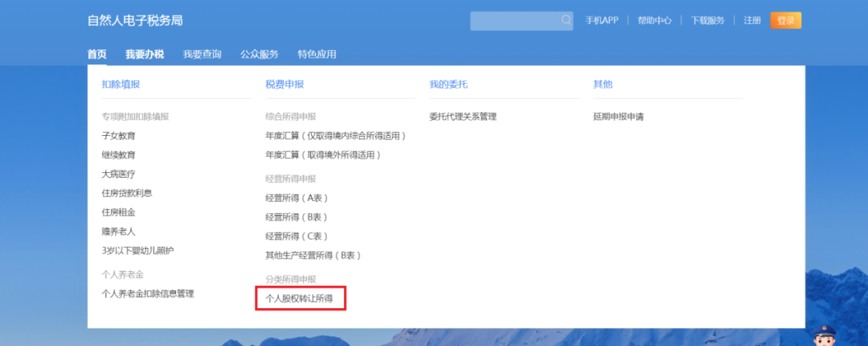This screenshot has width=868, height=346.
Task: Click the 经营所得申报 subheading
Action: click(x=291, y=179)
